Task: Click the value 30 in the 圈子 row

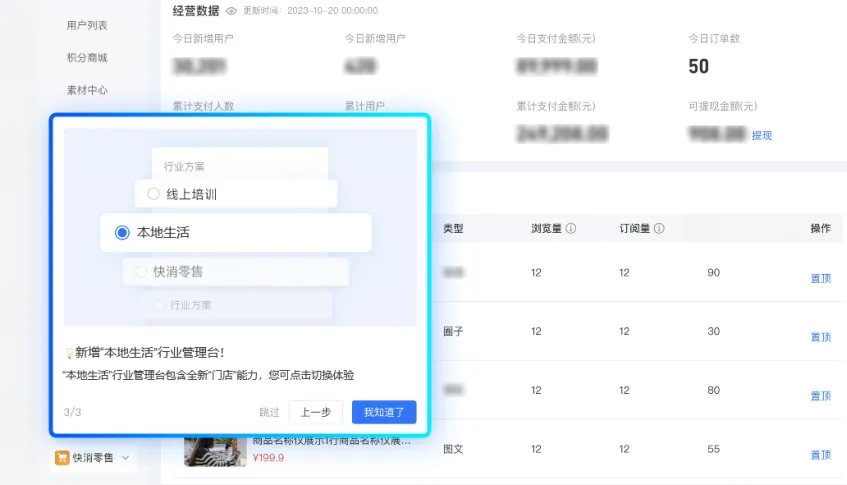Action: point(714,331)
